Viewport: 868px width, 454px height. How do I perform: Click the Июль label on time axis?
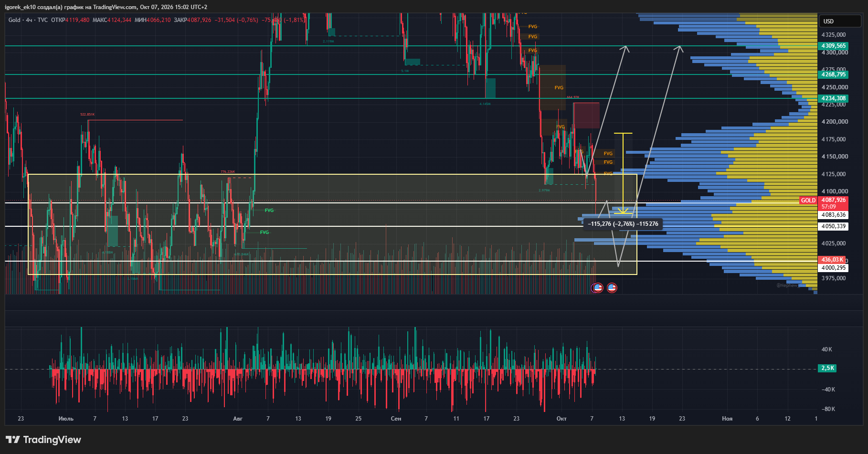click(66, 419)
